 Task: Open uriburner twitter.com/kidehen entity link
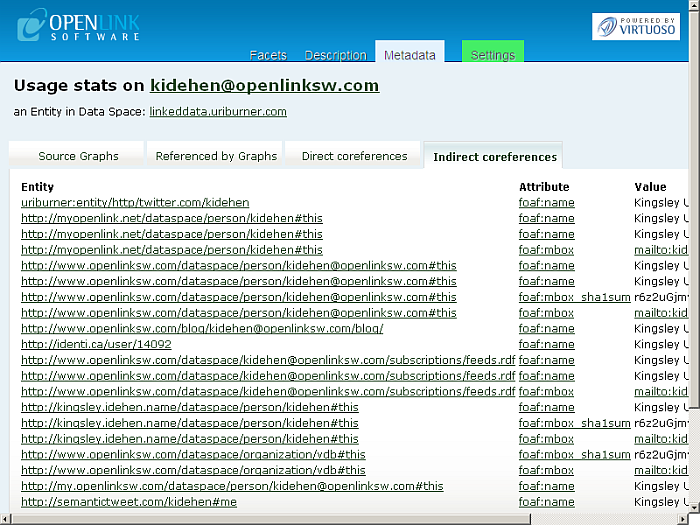coord(135,203)
